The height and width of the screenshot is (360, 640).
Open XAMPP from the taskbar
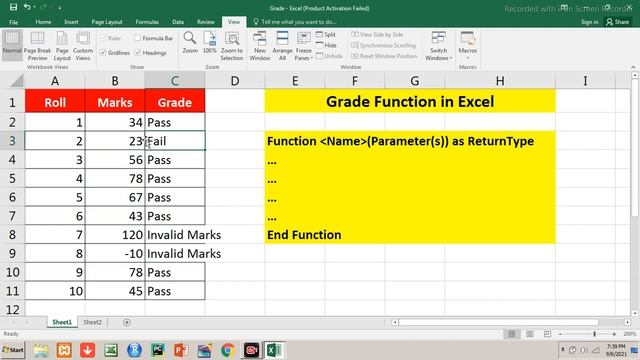64,350
